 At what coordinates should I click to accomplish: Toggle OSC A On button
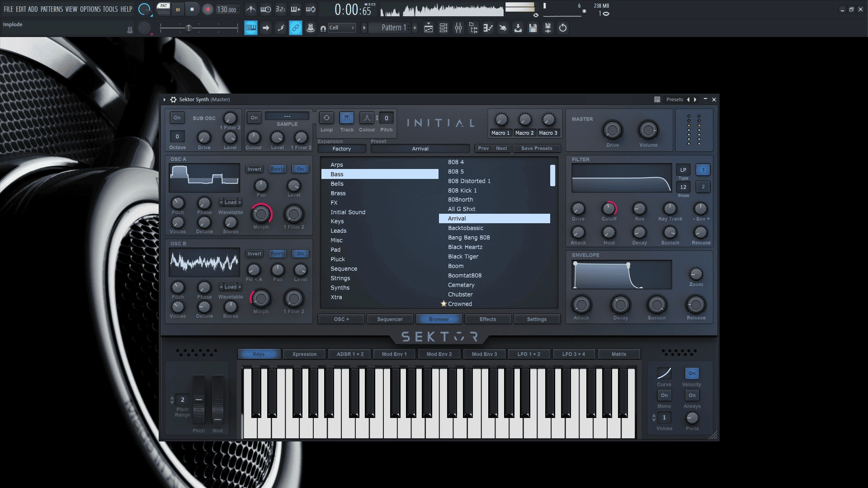tap(300, 169)
